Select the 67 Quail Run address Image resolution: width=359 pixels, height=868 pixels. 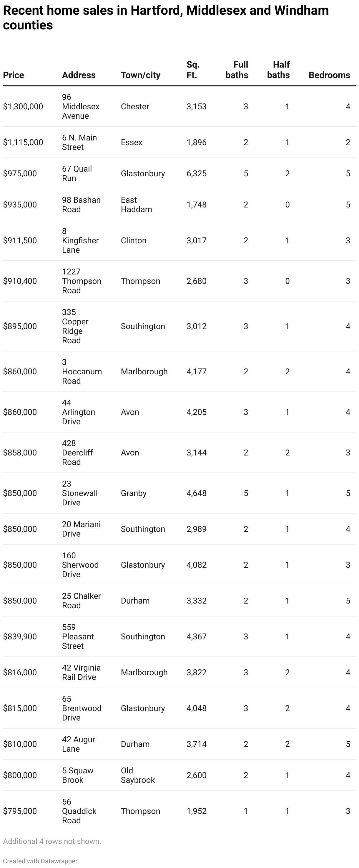click(77, 173)
